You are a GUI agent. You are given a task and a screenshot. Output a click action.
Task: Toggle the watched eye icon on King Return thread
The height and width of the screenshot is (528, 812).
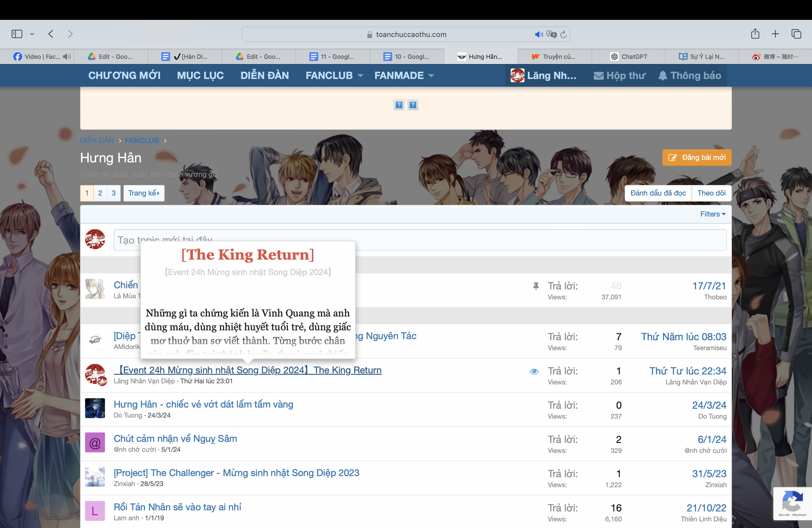pyautogui.click(x=534, y=372)
